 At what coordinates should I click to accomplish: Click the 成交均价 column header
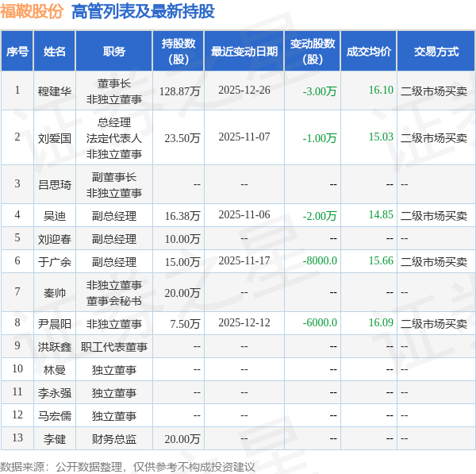369,51
